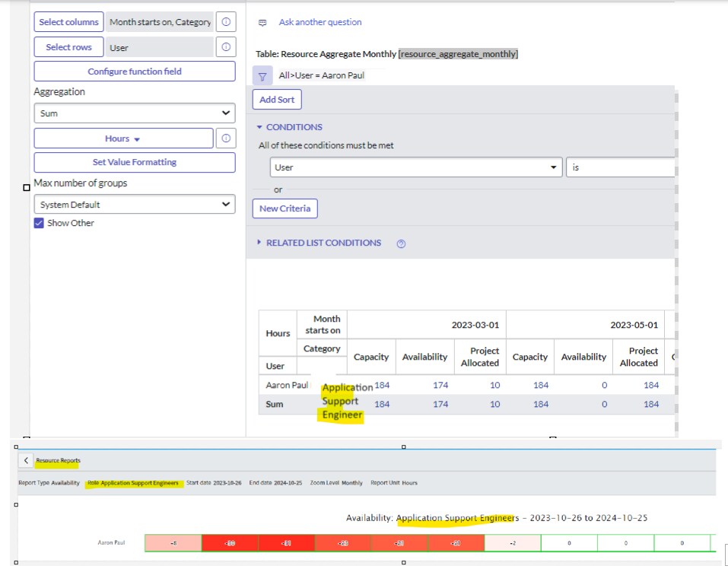728x569 pixels.
Task: Click the Month starts on, Category field
Action: coord(160,22)
